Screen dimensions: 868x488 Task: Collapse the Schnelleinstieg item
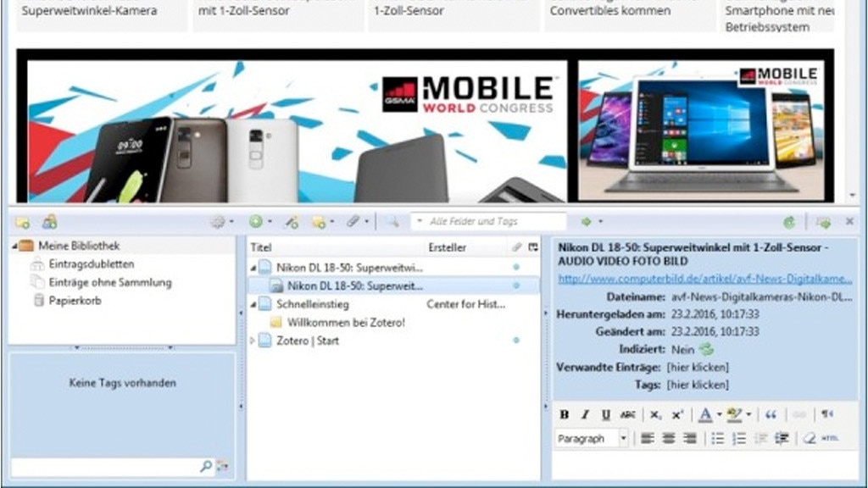253,304
